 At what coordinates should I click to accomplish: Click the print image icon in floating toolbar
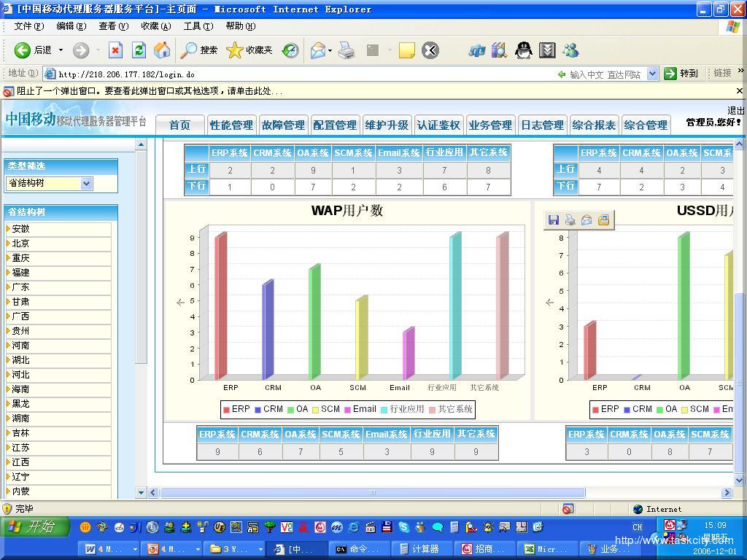coord(570,220)
